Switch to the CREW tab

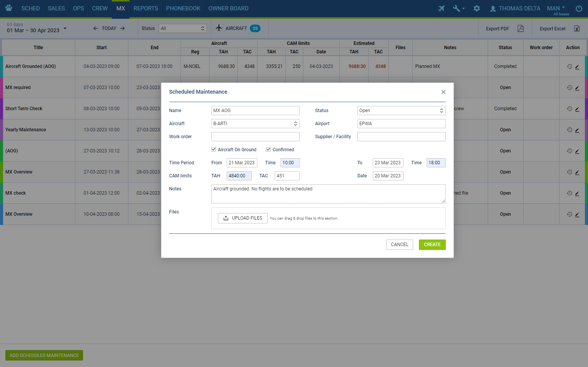click(x=100, y=8)
